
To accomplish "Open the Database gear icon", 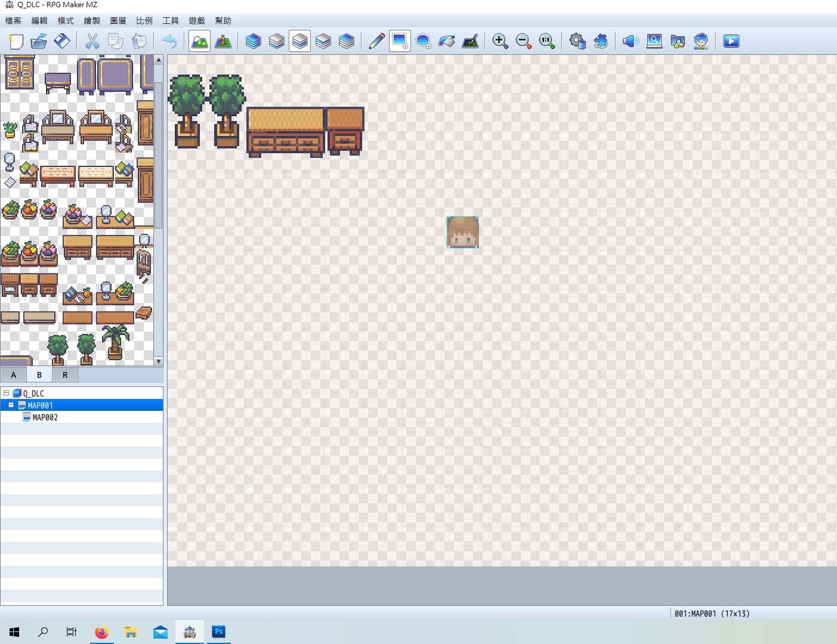I will click(x=577, y=41).
